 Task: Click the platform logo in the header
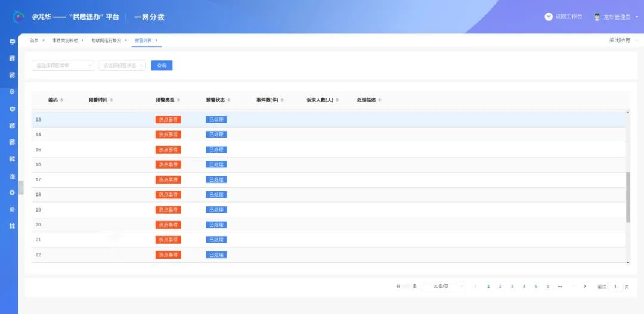pyautogui.click(x=18, y=17)
